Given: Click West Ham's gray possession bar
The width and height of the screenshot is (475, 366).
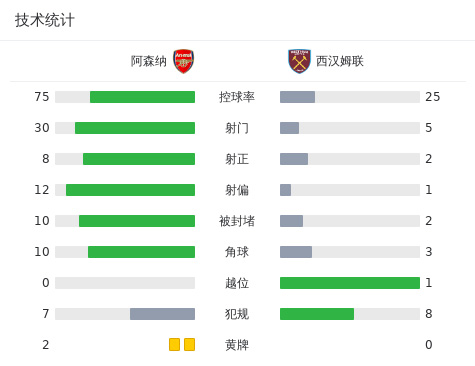Looking at the screenshot, I should click(297, 97).
